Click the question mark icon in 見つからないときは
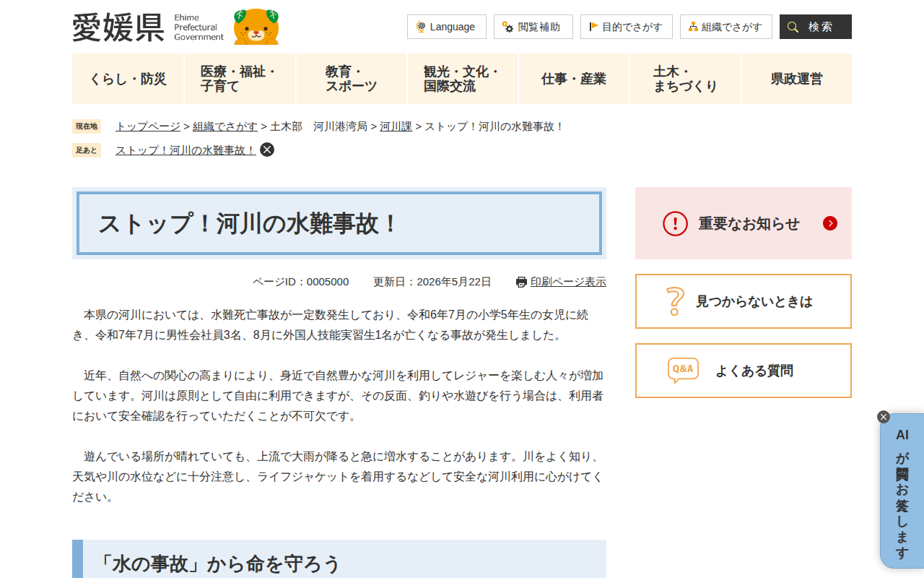The height and width of the screenshot is (578, 924). (x=675, y=301)
